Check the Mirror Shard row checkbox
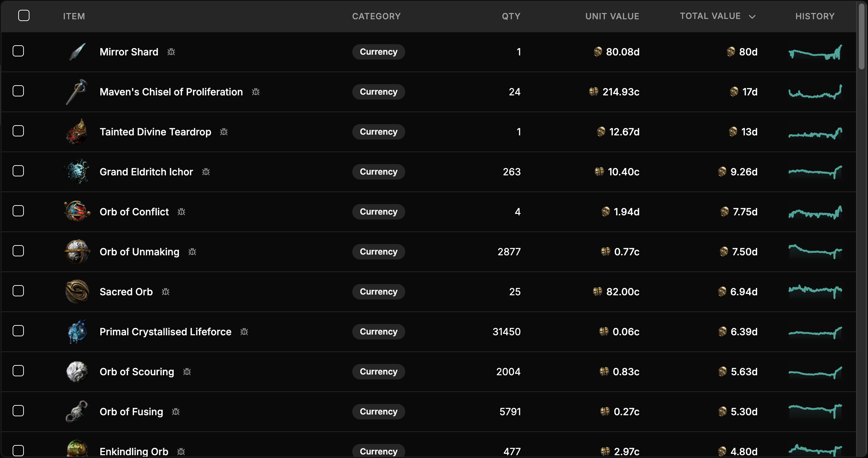Viewport: 868px width, 458px height. [x=18, y=51]
